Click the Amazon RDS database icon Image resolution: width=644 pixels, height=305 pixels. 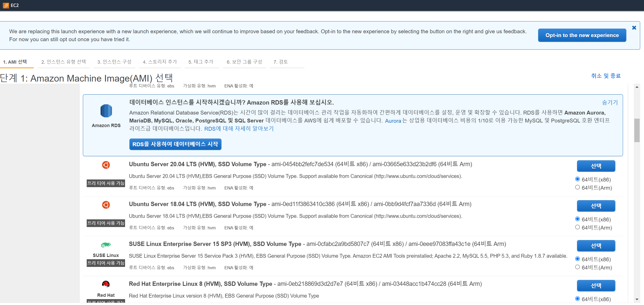pyautogui.click(x=106, y=111)
